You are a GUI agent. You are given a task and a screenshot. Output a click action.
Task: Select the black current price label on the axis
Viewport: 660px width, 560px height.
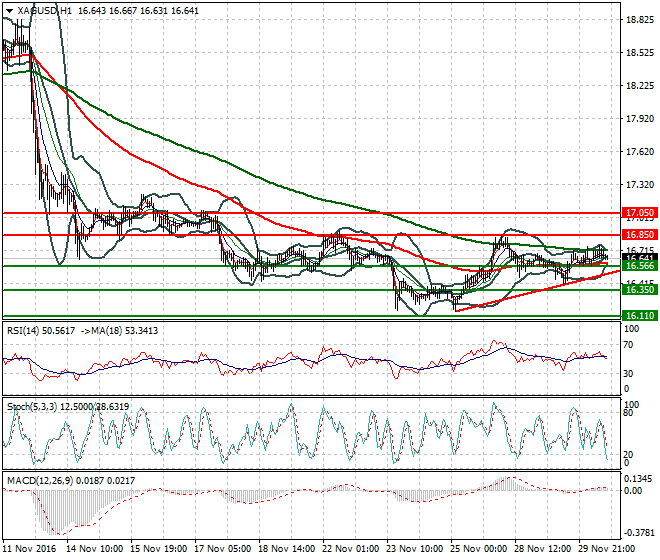pos(639,257)
